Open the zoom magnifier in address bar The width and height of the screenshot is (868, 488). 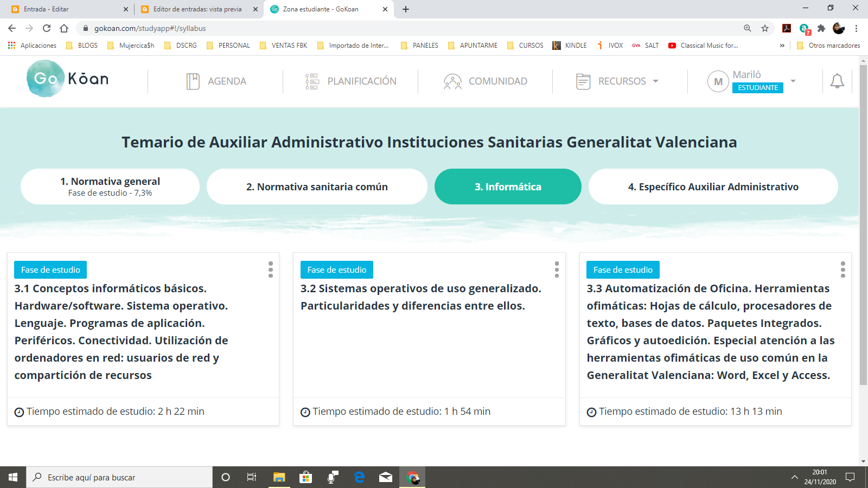coord(748,28)
